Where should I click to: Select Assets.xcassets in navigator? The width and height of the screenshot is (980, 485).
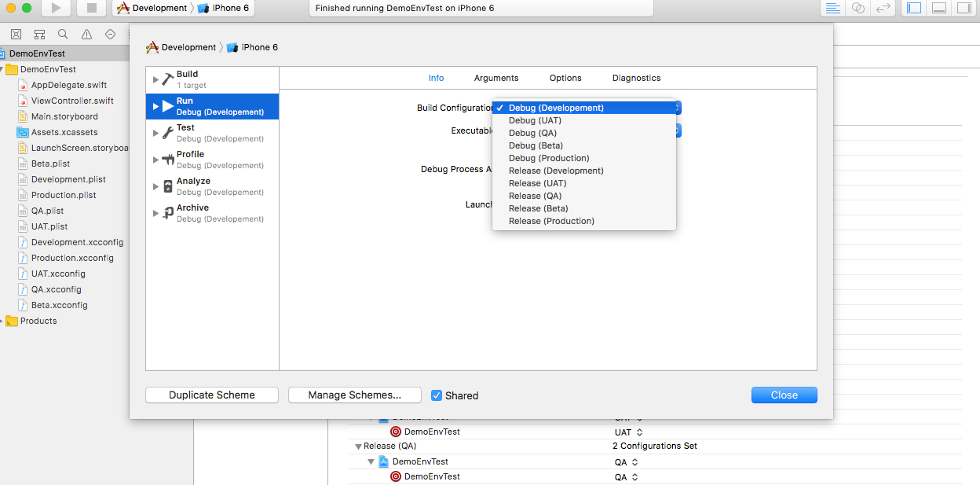click(58, 132)
